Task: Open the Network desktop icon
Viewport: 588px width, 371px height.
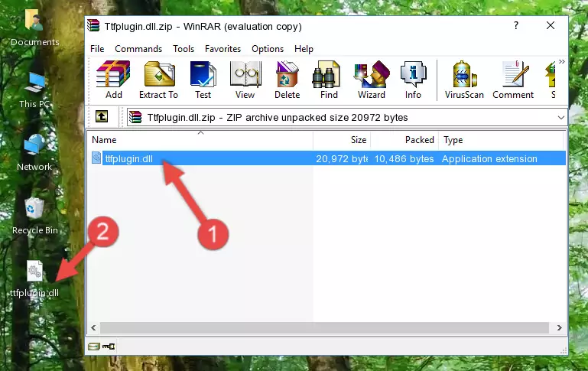Action: 34,153
